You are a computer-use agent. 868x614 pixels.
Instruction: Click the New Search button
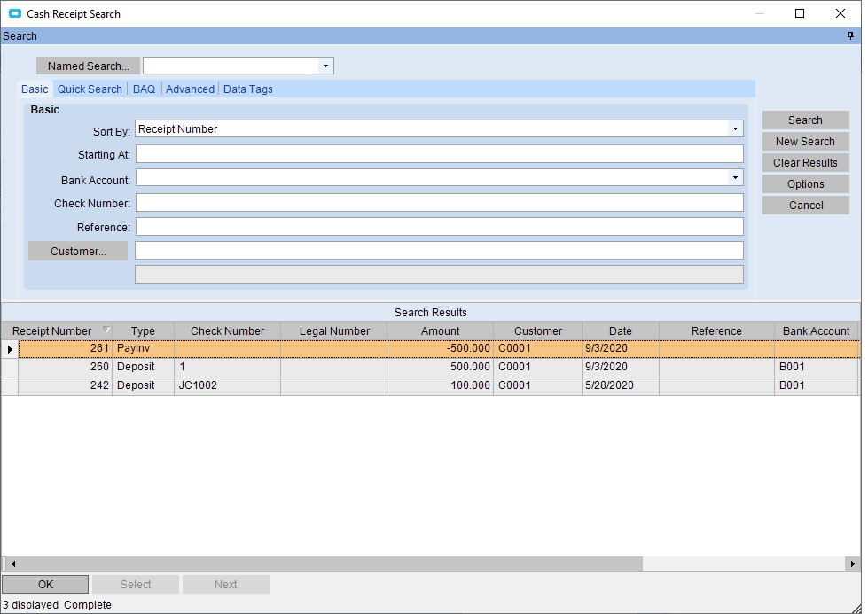(805, 142)
